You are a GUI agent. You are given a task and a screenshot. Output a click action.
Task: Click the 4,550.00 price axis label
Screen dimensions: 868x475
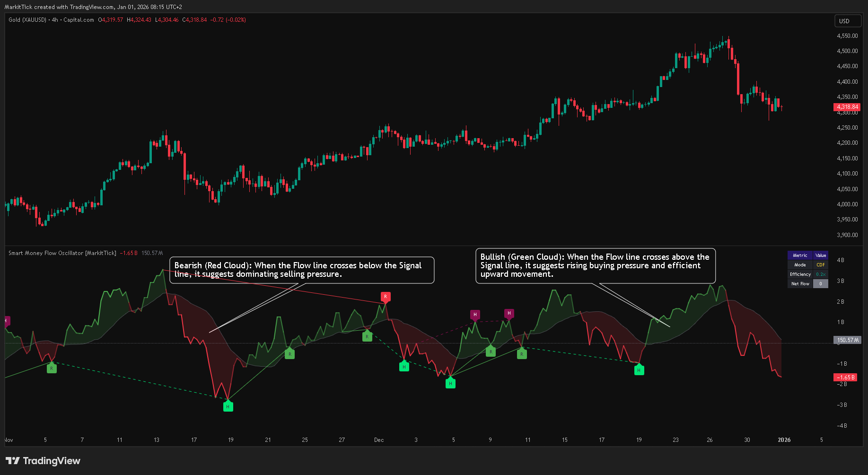(847, 36)
